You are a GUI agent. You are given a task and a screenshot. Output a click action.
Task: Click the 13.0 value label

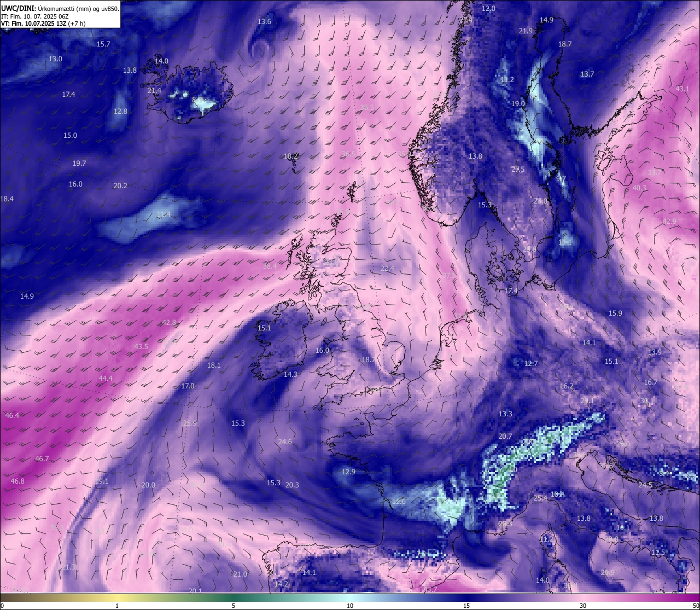(55, 59)
